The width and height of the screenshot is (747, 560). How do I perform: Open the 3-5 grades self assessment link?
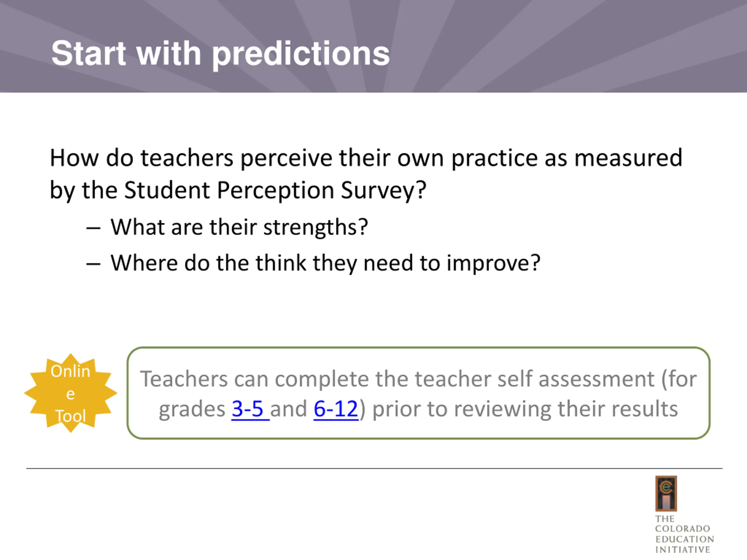(x=250, y=409)
